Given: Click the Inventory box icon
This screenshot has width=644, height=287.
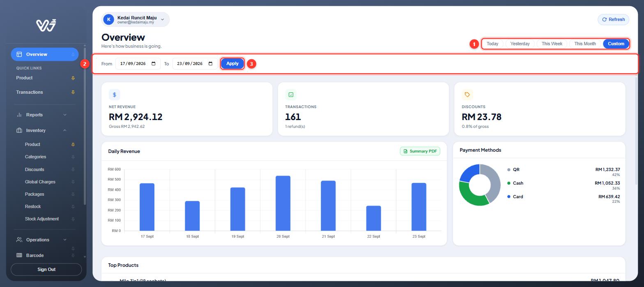Looking at the screenshot, I should pyautogui.click(x=19, y=130).
